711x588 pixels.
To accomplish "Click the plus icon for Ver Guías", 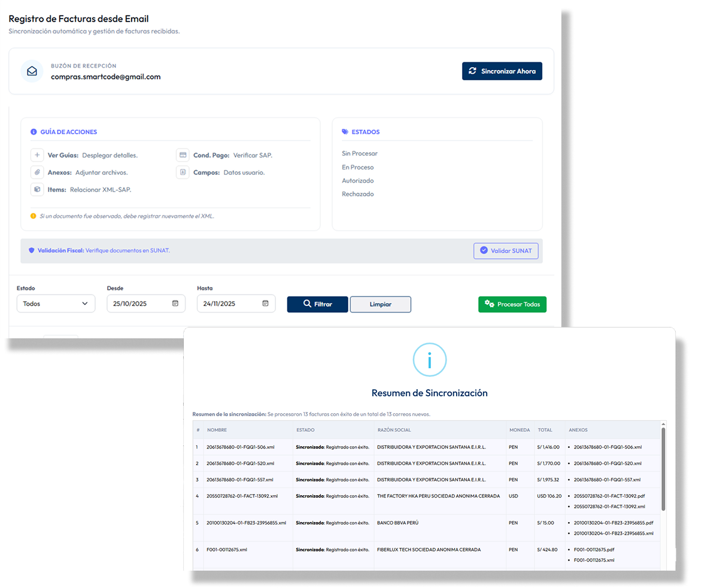I will [37, 155].
